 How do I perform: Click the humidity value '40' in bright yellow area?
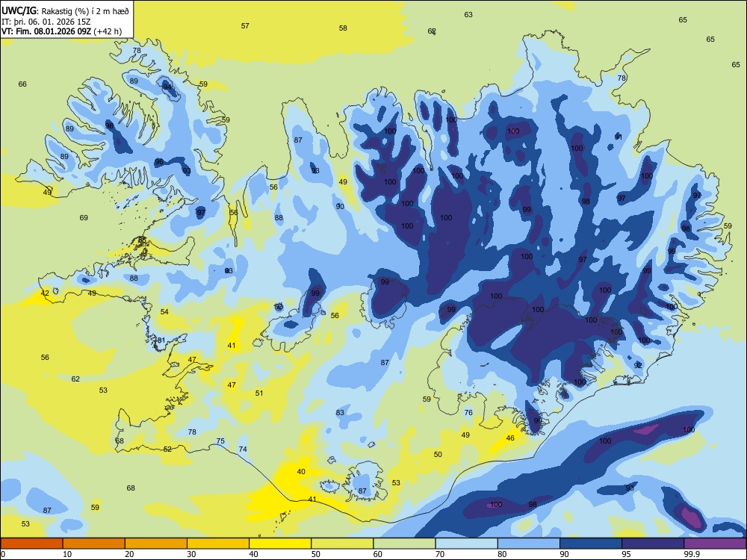click(301, 471)
